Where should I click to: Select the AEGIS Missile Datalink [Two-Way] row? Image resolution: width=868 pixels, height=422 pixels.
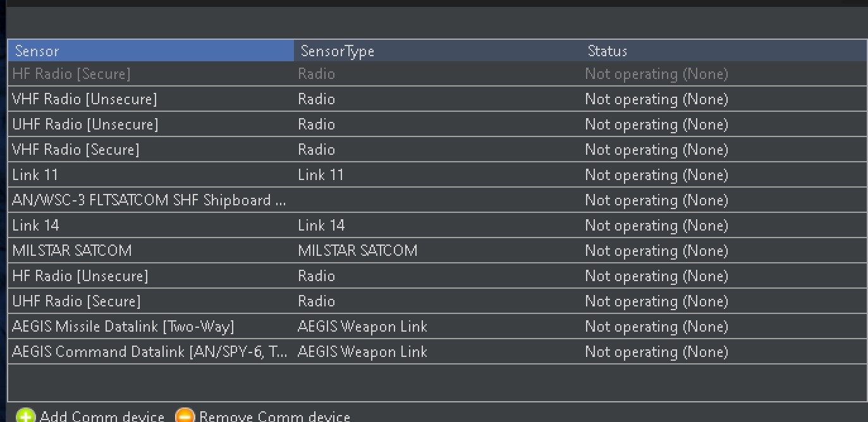pos(126,327)
